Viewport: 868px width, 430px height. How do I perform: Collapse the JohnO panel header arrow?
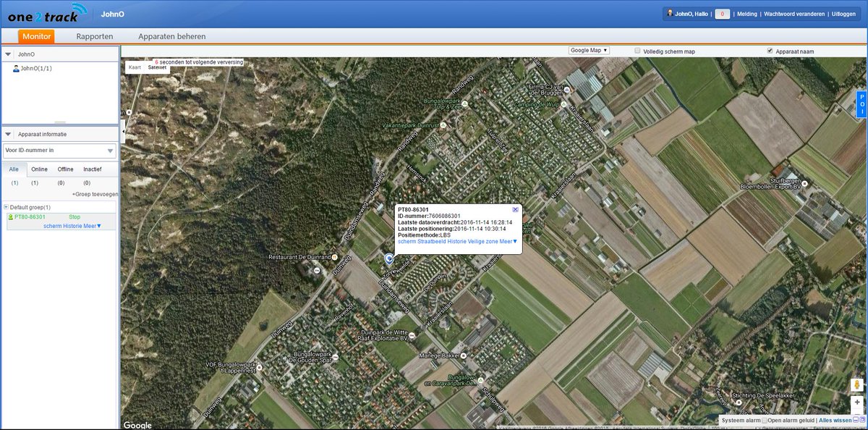click(x=8, y=54)
